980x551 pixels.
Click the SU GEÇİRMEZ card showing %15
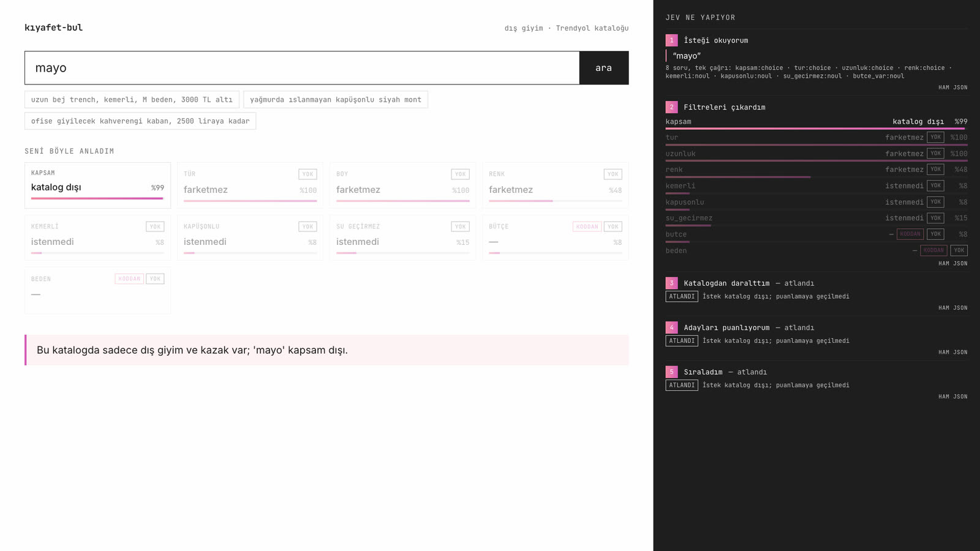[x=402, y=238]
